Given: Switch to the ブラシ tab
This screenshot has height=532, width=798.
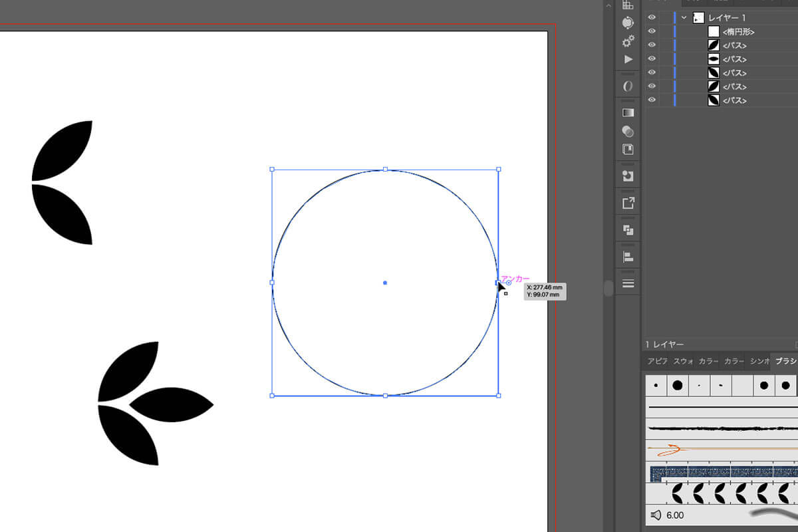Looking at the screenshot, I should [x=785, y=361].
